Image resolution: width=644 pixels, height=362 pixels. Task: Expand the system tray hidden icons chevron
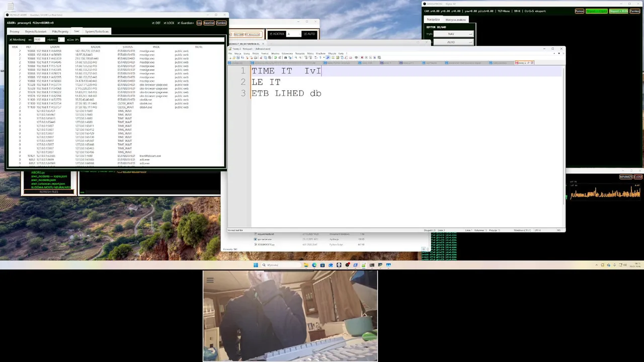point(596,265)
